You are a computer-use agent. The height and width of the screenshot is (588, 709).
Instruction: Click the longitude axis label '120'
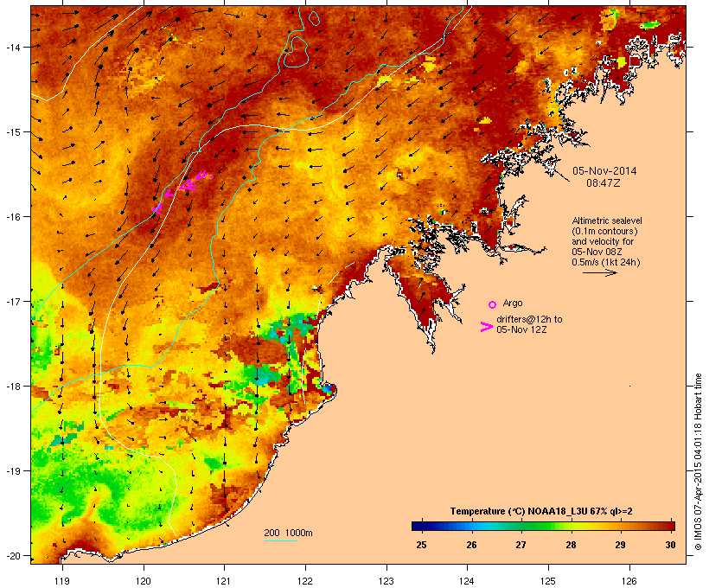(144, 581)
